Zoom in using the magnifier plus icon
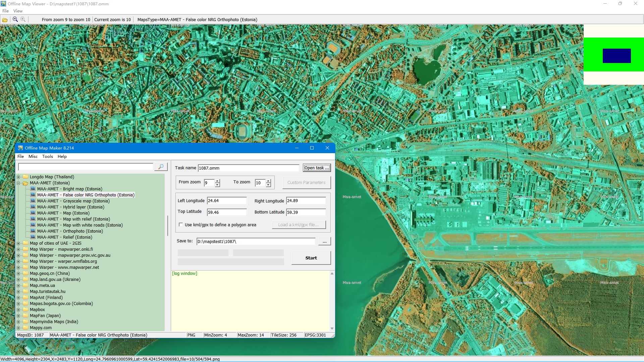Screen dimensions: 644x362 (x=23, y=19)
